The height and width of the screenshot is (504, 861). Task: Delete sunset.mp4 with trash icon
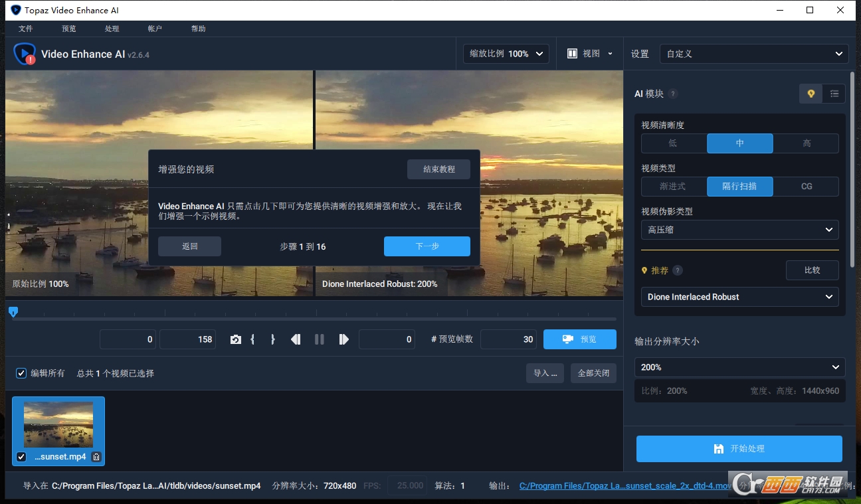(96, 457)
